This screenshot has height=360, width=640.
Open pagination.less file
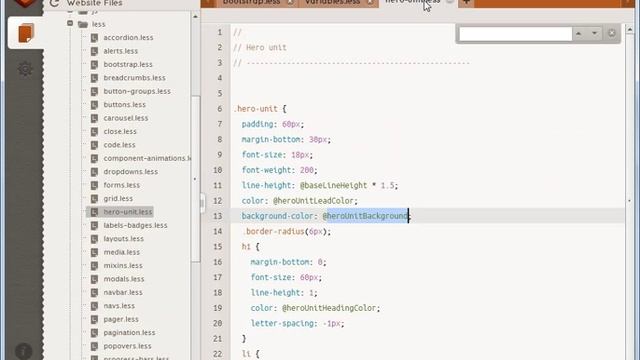129,333
